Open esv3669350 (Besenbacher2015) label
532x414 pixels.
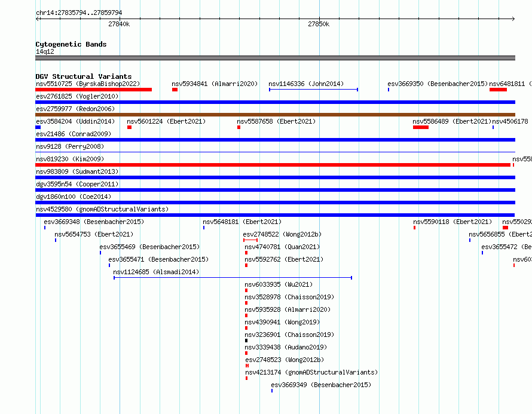click(438, 84)
